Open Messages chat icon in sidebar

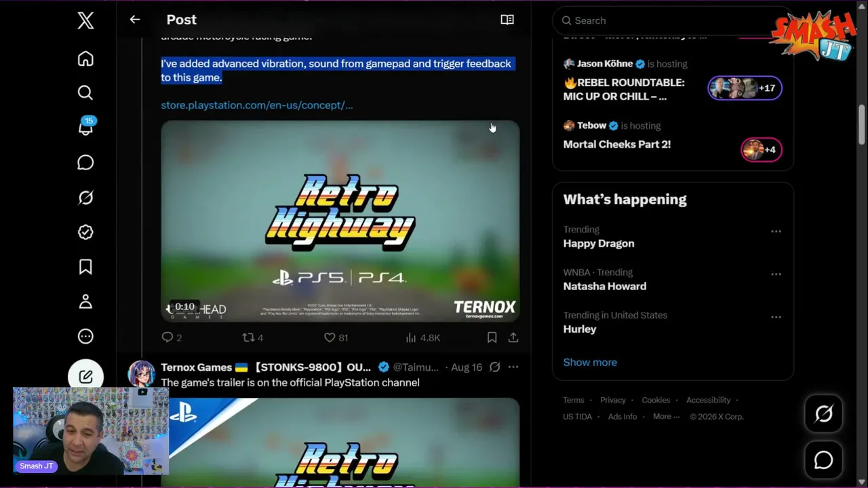pos(85,163)
